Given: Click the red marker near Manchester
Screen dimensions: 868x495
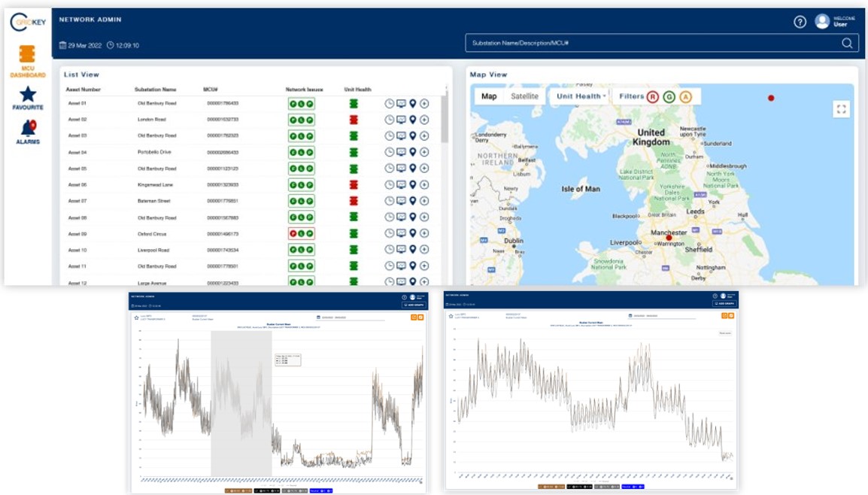Looking at the screenshot, I should [669, 238].
